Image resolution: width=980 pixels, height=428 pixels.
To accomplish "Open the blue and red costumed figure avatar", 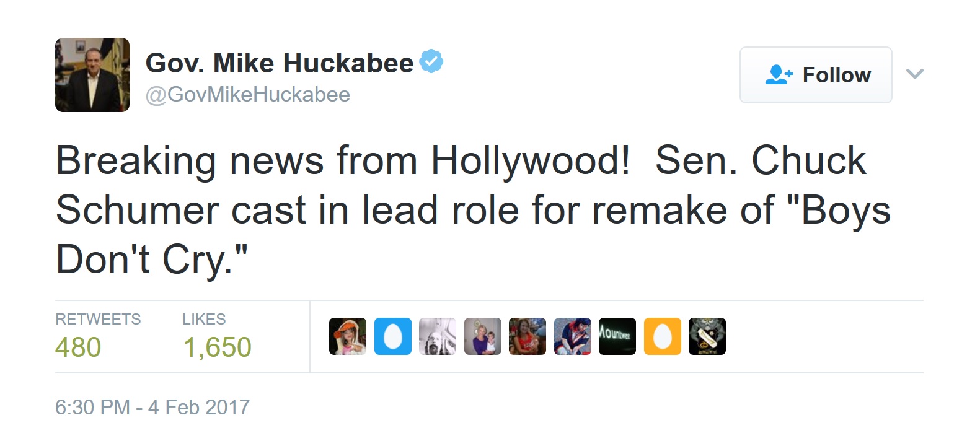I will pyautogui.click(x=573, y=336).
